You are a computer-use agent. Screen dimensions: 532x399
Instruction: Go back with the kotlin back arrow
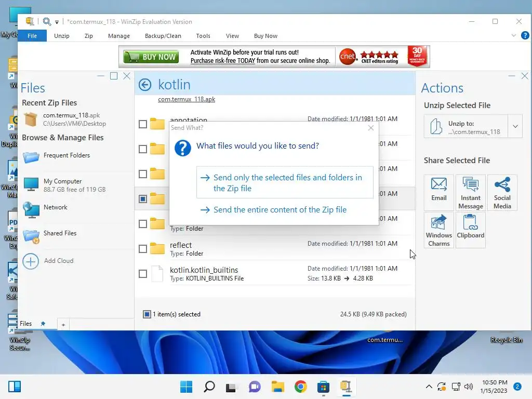click(145, 85)
